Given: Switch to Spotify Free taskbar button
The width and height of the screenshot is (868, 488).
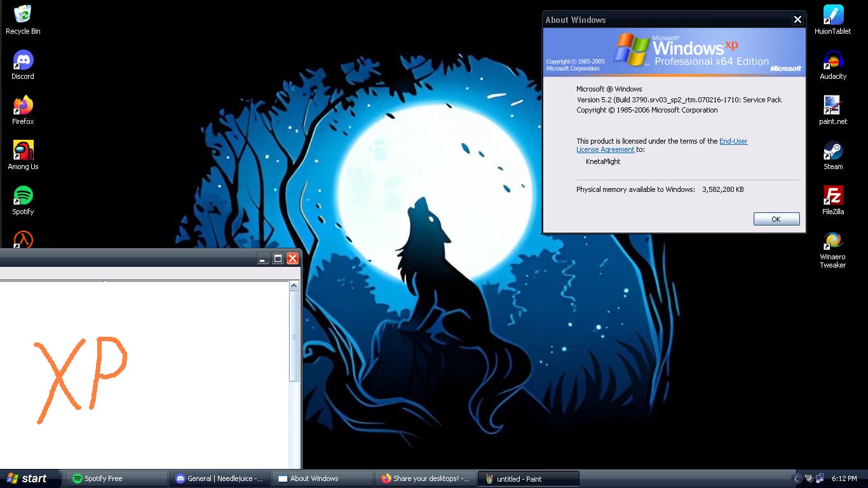Looking at the screenshot, I should coord(116,478).
